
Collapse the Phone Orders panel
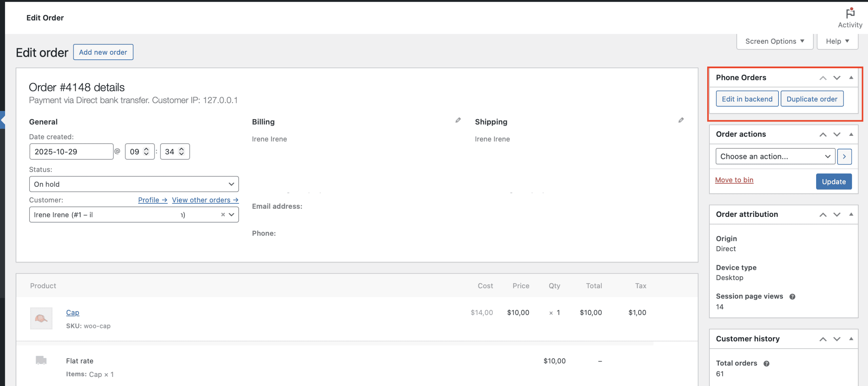click(x=851, y=78)
